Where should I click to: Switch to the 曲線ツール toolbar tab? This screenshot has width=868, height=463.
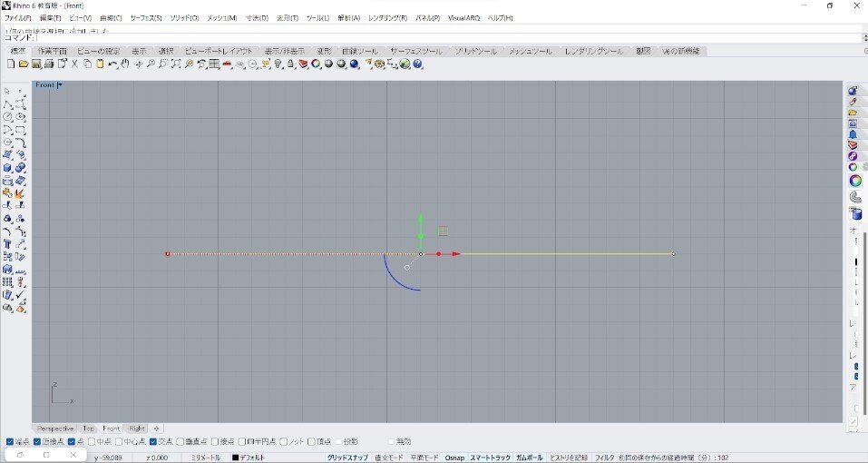(360, 51)
